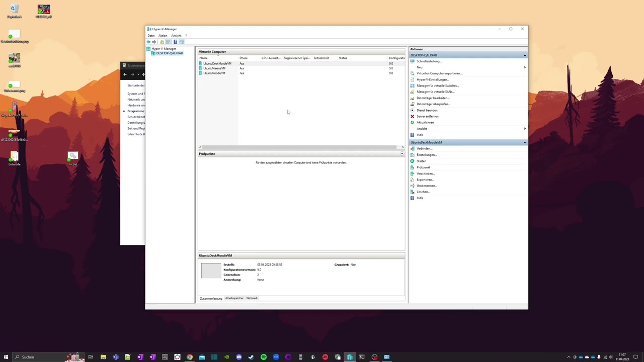Click the VM icon next to UbuntuMaximaVM
The width and height of the screenshot is (644, 362).
coord(201,68)
